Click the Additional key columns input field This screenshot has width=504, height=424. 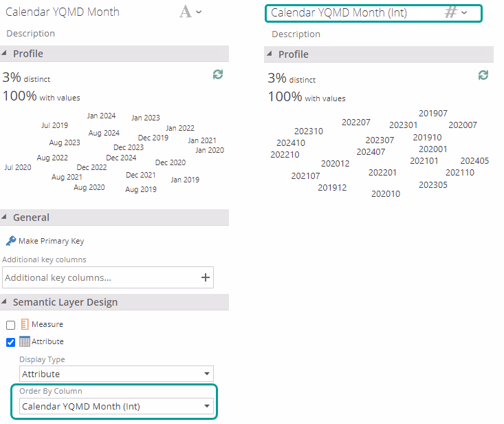pyautogui.click(x=100, y=277)
